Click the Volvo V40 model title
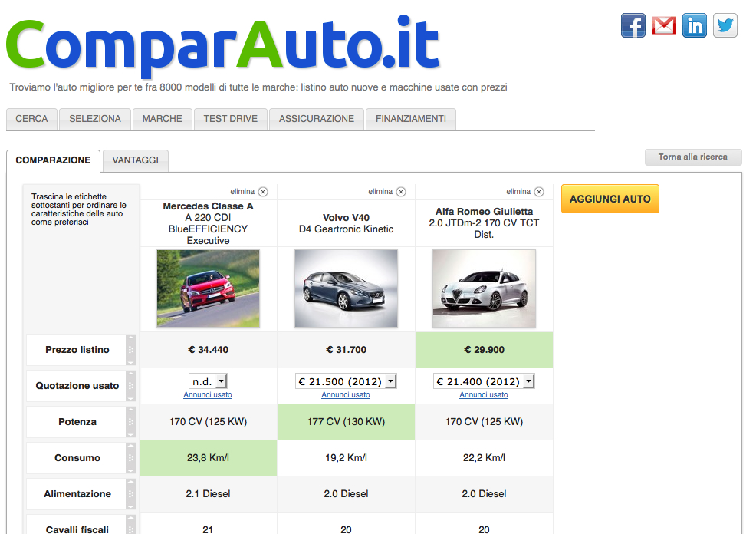Screen dimensions: 756x534 (346, 223)
